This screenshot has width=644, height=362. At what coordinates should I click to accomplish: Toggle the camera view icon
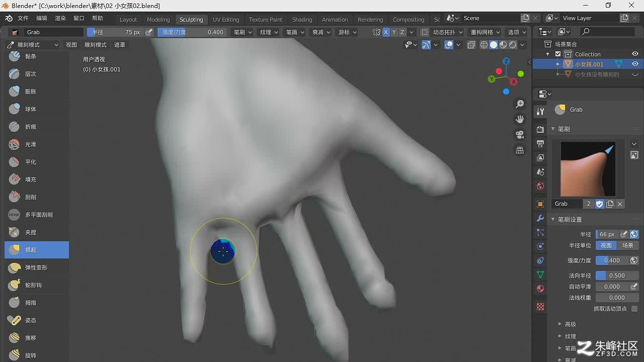click(520, 135)
